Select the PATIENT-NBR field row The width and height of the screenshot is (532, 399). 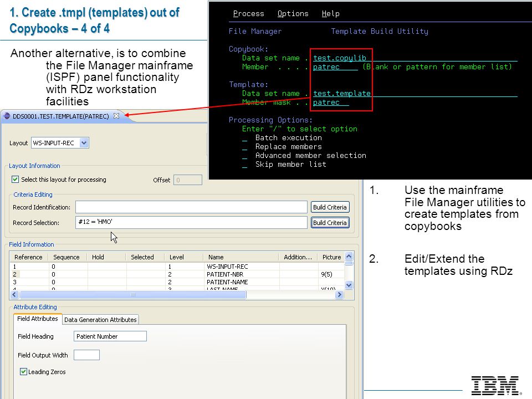coord(177,274)
